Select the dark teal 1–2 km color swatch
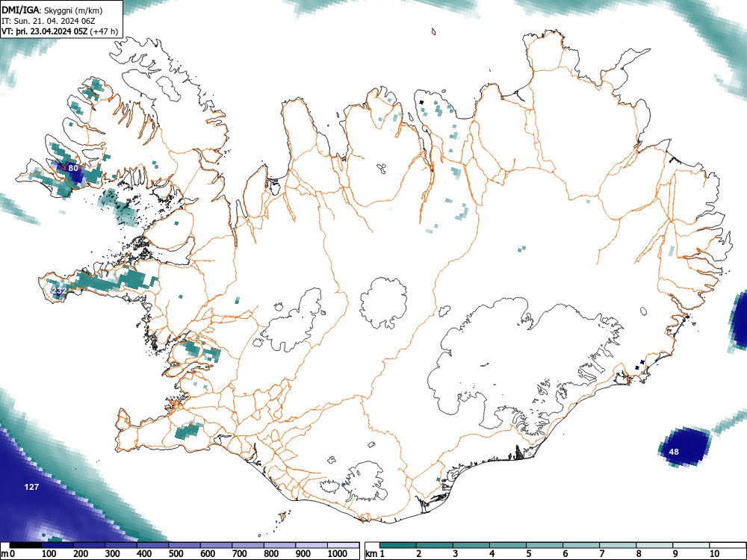747x560 pixels. click(x=398, y=545)
